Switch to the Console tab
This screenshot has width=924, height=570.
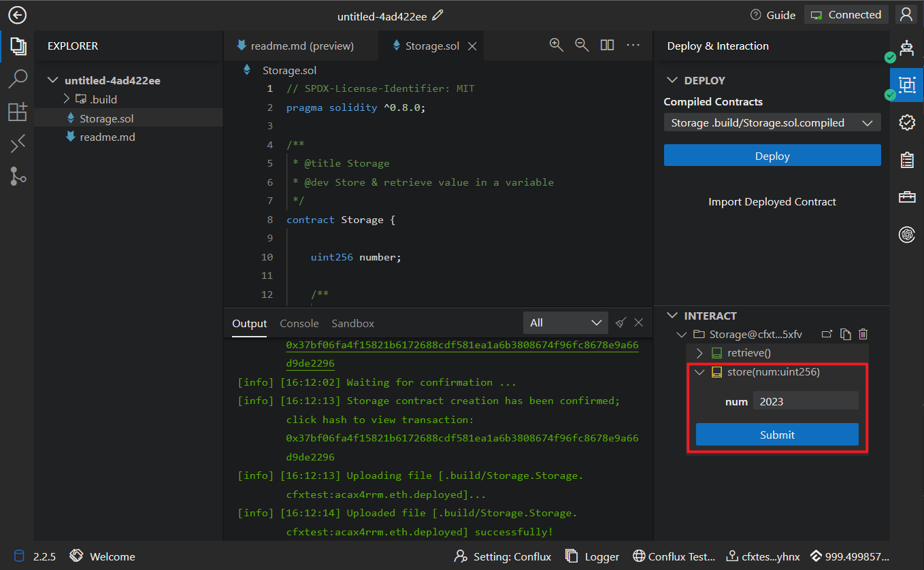coord(299,323)
